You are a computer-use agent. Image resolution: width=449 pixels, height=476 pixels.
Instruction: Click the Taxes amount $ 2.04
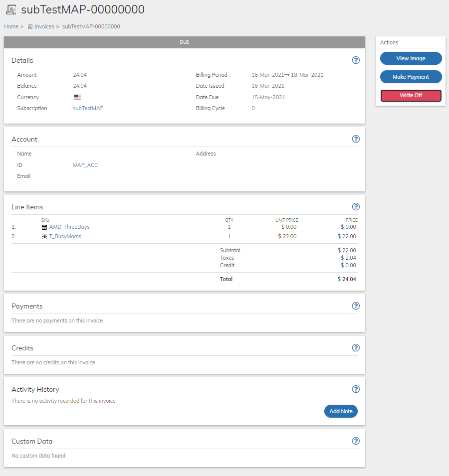(348, 258)
